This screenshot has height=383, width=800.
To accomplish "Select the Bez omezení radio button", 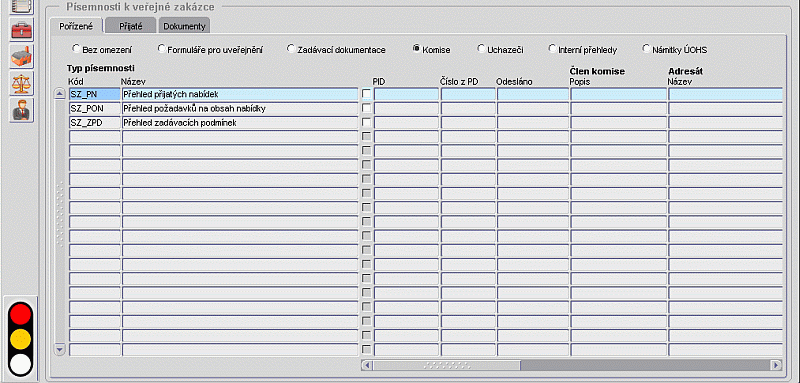I will pyautogui.click(x=76, y=49).
